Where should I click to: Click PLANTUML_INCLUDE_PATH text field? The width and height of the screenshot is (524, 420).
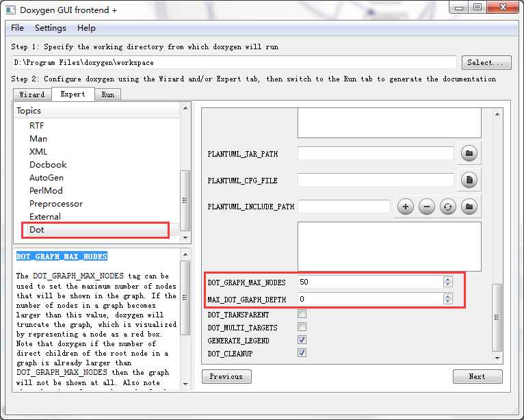[343, 207]
